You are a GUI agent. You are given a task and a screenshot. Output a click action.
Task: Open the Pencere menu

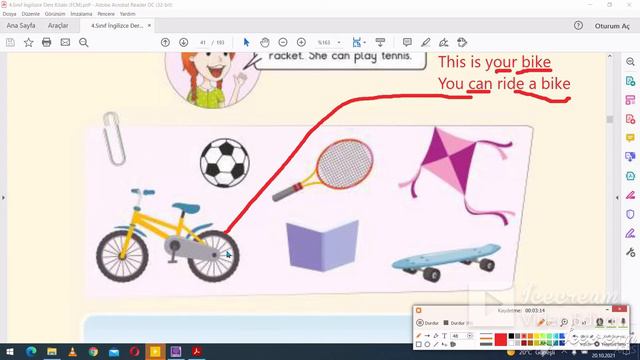[x=106, y=14]
